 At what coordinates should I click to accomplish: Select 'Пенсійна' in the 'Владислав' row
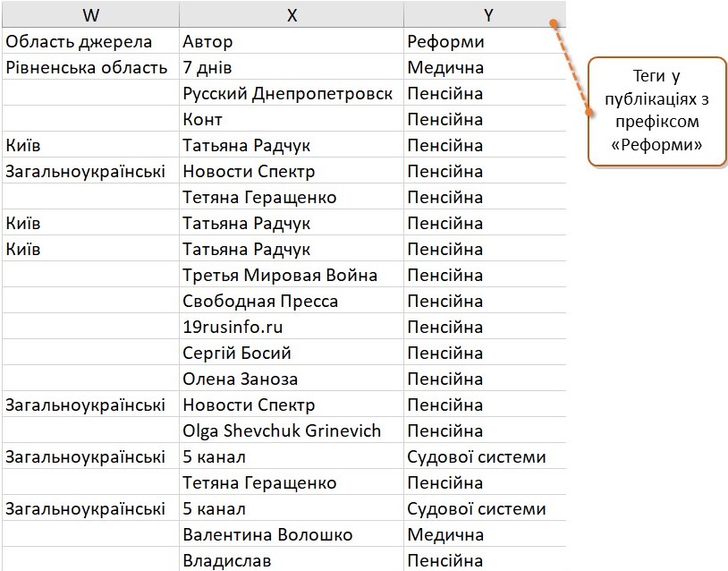tap(485, 559)
